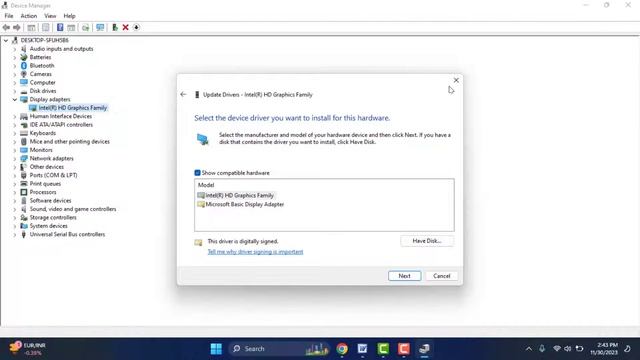Select the Computer tree item
This screenshot has height=360, width=640.
pos(42,82)
